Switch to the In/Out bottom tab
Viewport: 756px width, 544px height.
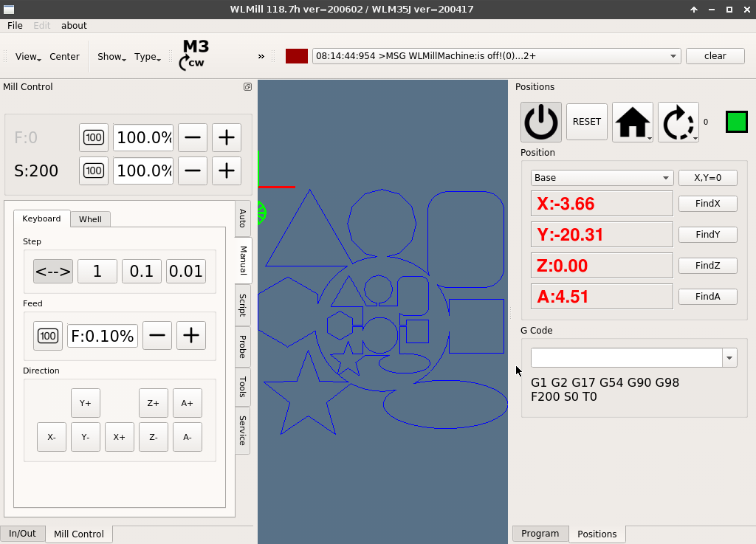[22, 534]
